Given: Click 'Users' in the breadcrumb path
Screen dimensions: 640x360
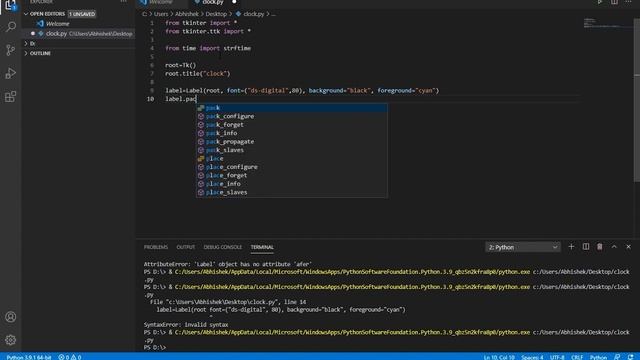Looking at the screenshot, I should pos(161,14).
